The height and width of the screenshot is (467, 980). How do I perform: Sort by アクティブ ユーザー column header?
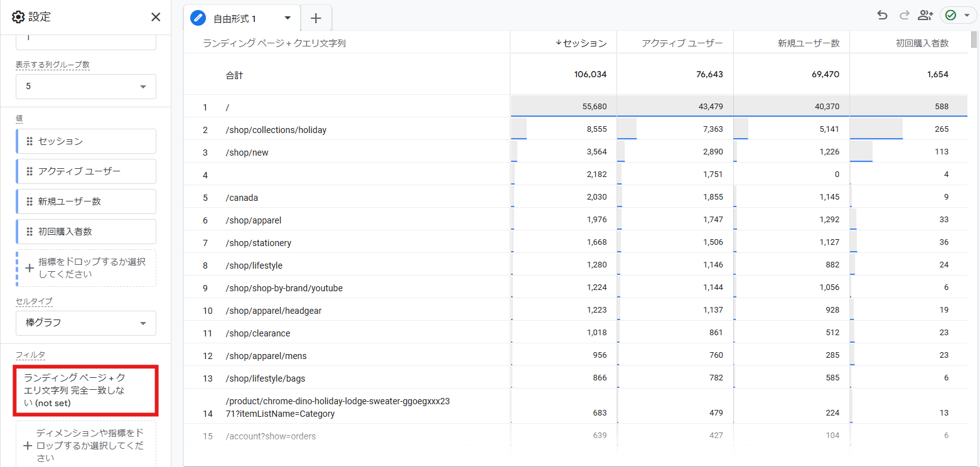682,43
